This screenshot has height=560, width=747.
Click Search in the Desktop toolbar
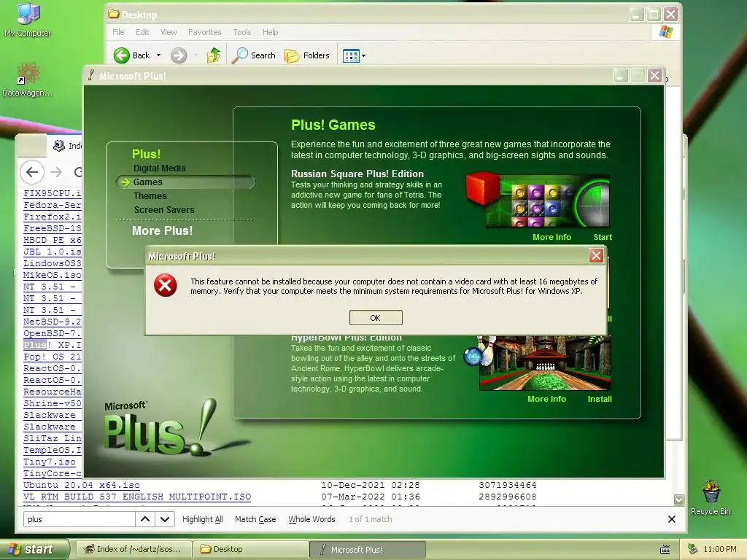253,55
